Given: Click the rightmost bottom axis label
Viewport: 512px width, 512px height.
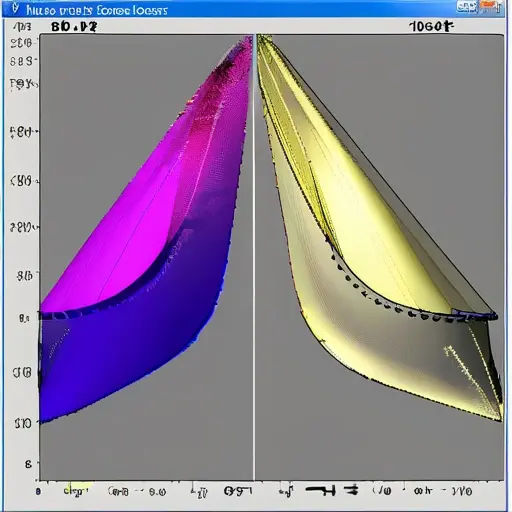Looking at the screenshot, I should click(x=462, y=491).
